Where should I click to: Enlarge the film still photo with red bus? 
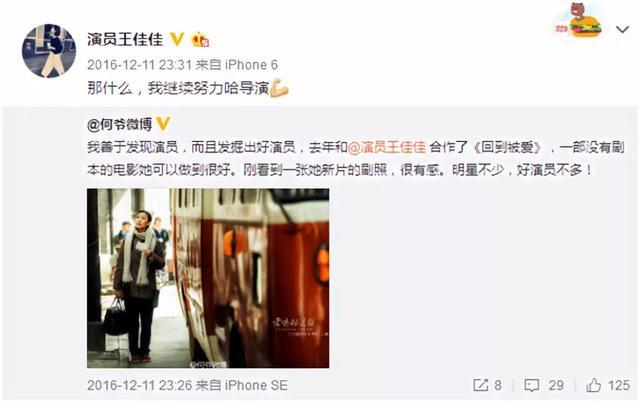[x=208, y=278]
